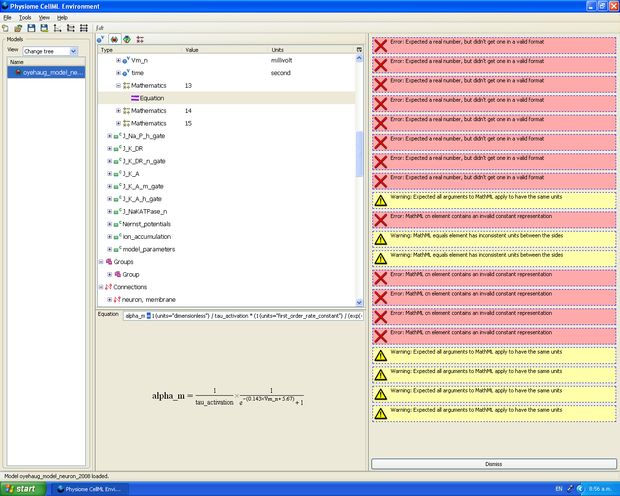Screen dimensions: 620x496
Task: Save the model using the floppy icon
Action: (x=31, y=28)
